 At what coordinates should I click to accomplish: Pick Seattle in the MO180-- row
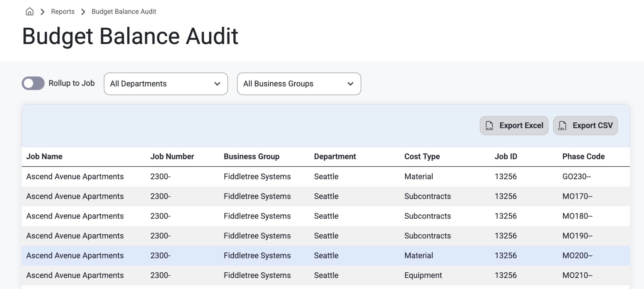(x=326, y=216)
